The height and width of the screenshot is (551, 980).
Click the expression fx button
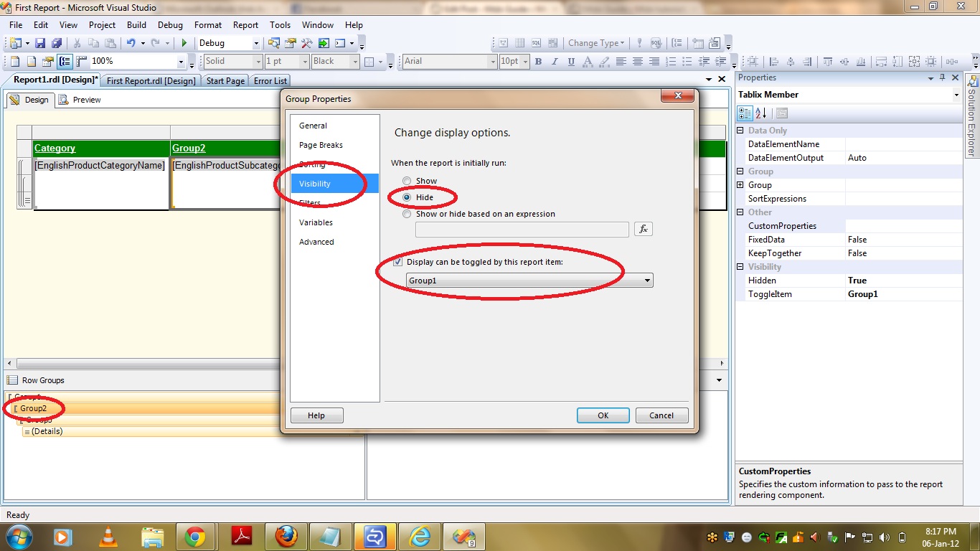643,229
